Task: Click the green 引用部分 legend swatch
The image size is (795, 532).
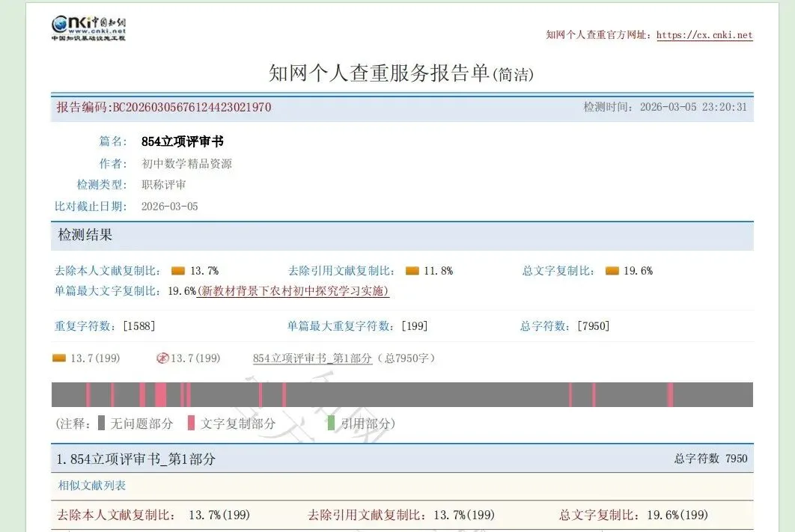Action: pyautogui.click(x=331, y=423)
